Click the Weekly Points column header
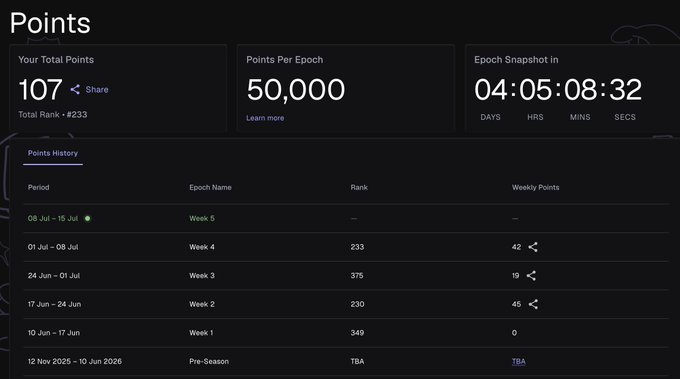The width and height of the screenshot is (680, 379). tap(536, 187)
